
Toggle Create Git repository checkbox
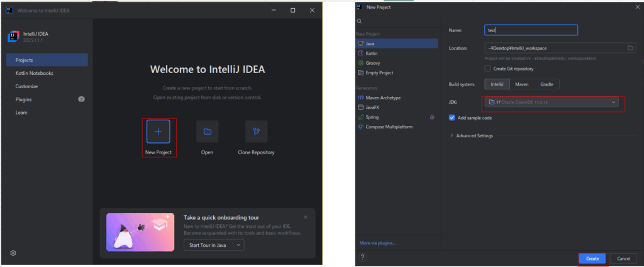click(x=487, y=69)
